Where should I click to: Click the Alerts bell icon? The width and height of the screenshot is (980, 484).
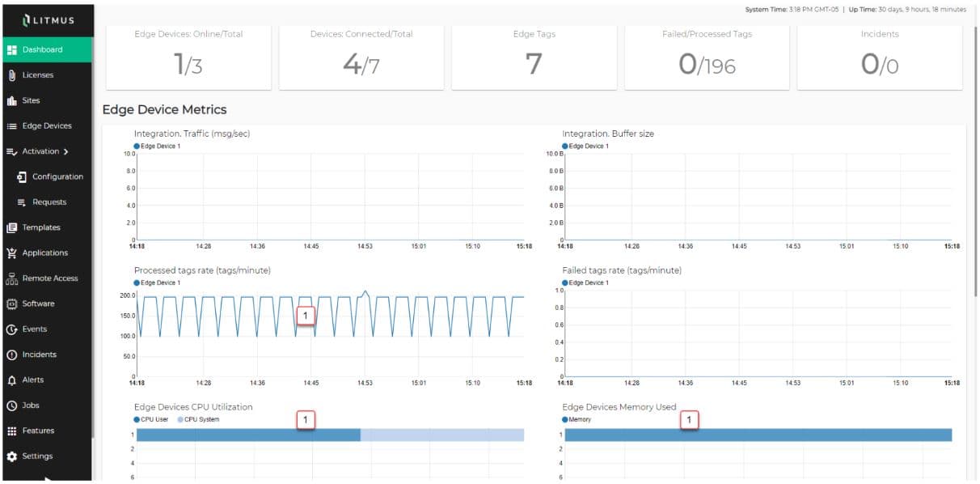pos(12,380)
